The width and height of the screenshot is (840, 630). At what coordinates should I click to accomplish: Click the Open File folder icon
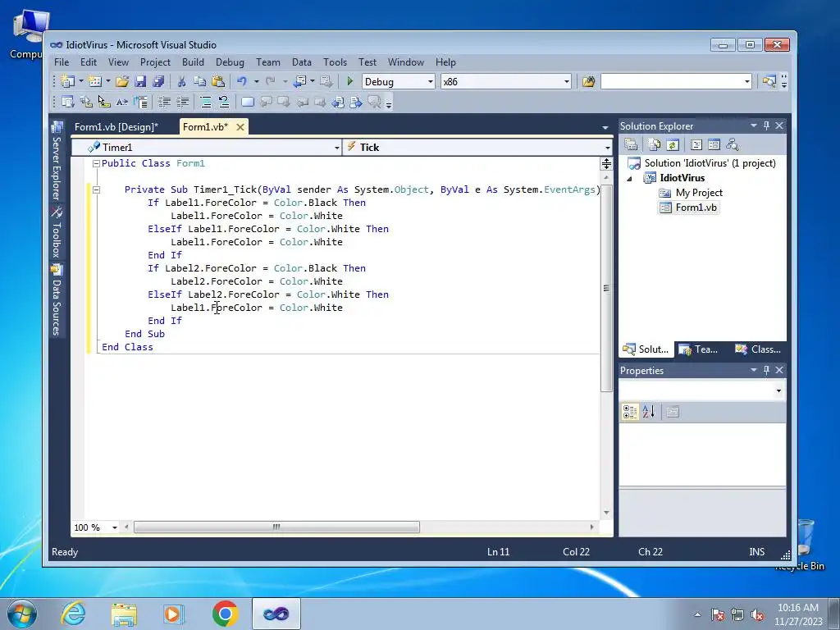122,81
